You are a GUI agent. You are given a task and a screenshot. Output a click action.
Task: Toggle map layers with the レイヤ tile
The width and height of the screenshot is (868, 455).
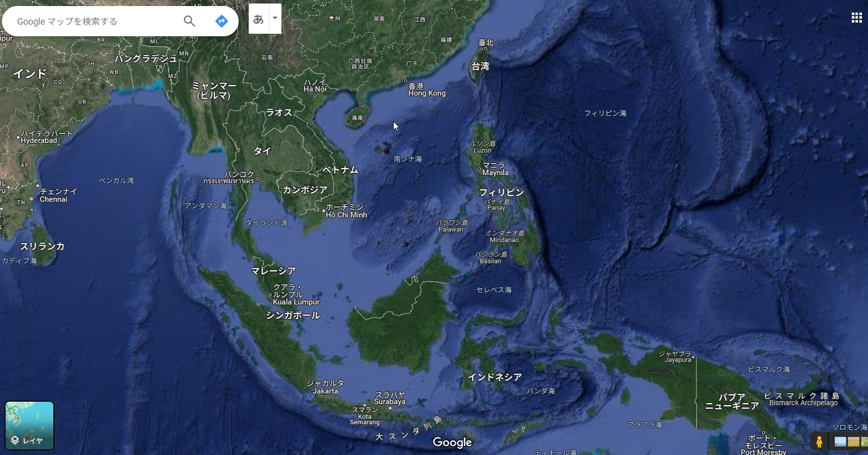coord(30,425)
